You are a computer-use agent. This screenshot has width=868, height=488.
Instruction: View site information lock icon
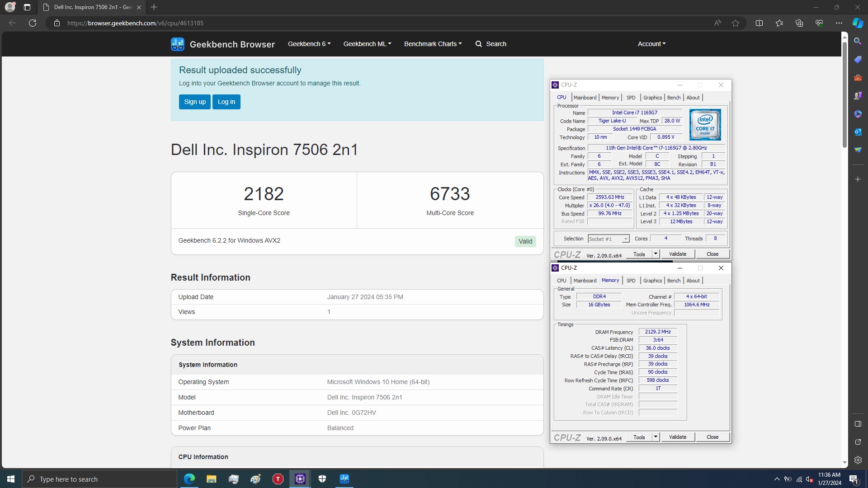(57, 23)
